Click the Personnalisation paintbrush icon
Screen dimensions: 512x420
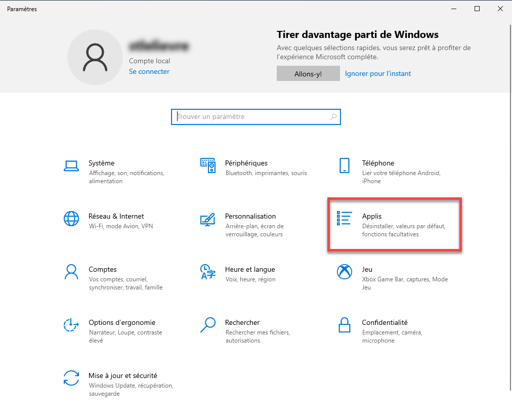point(207,220)
